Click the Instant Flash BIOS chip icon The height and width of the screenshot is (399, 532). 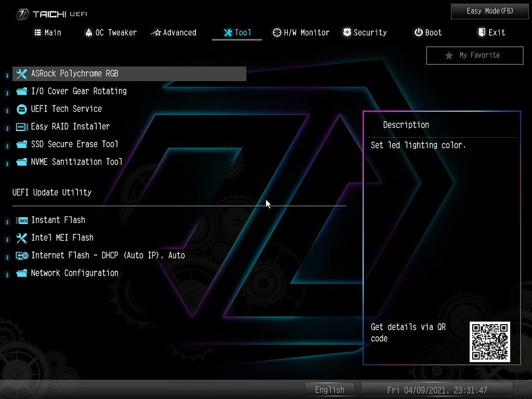pos(21,220)
